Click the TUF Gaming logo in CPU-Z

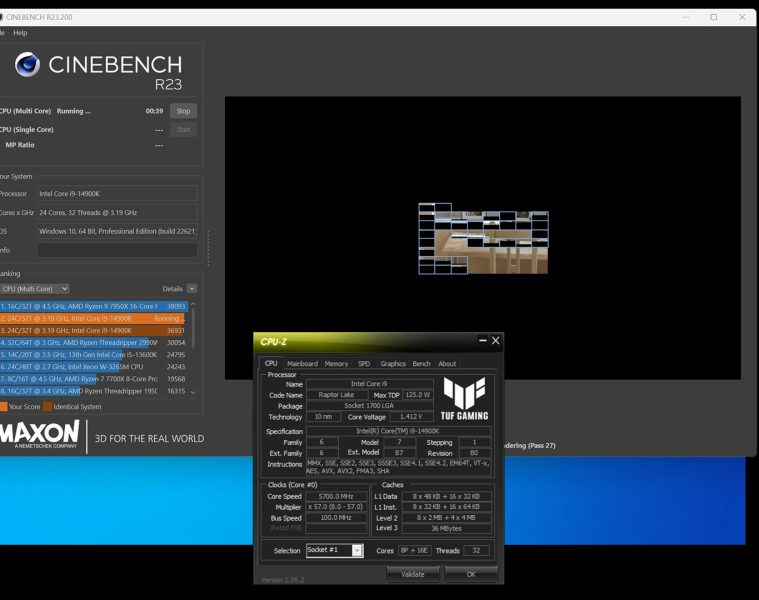[x=465, y=399]
